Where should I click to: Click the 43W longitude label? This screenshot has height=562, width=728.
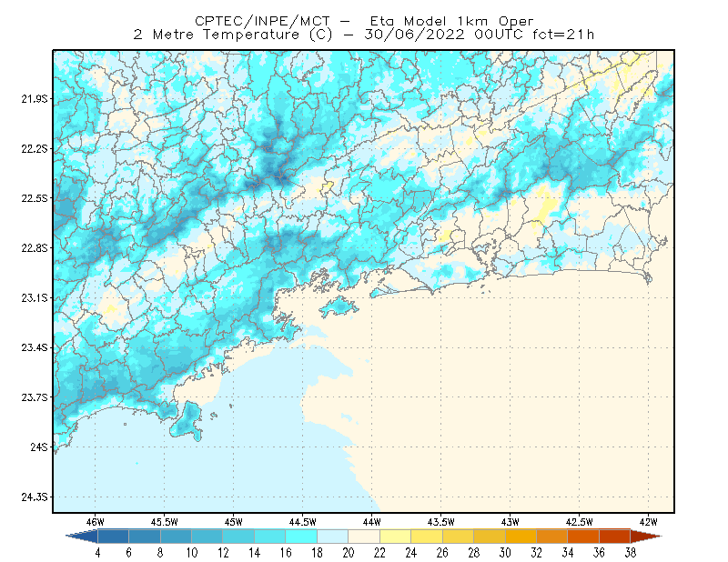click(x=510, y=522)
